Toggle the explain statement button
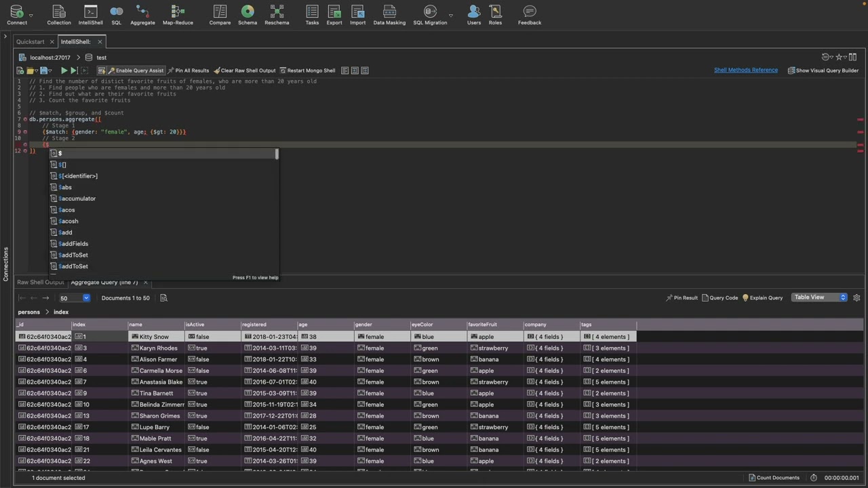868x488 pixels. [85, 70]
